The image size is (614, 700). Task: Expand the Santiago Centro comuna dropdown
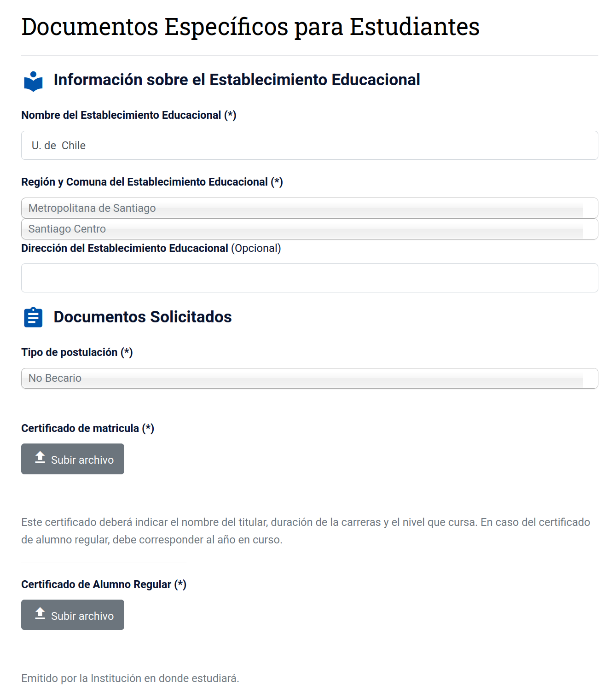[x=309, y=229]
